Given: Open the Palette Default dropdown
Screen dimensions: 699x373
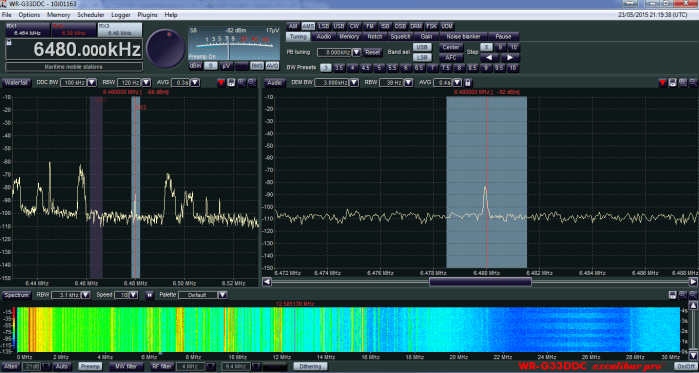Looking at the screenshot, I should click(x=222, y=295).
